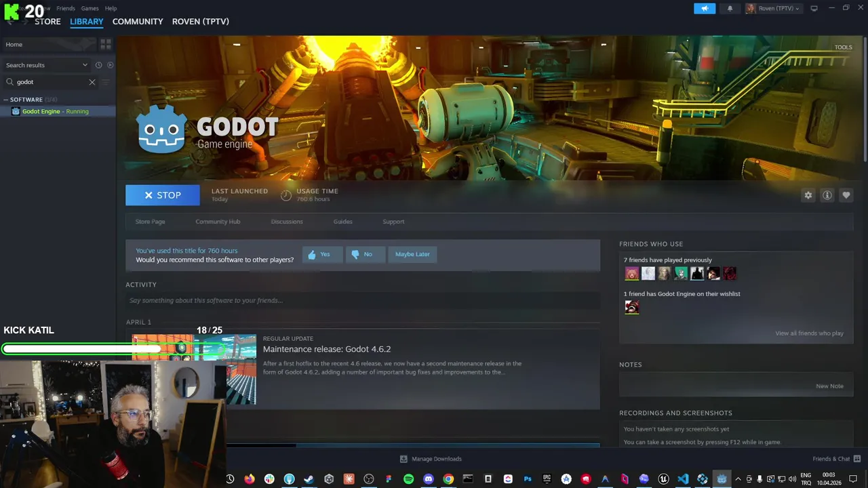Open the advanced filter icon beside search

105,82
